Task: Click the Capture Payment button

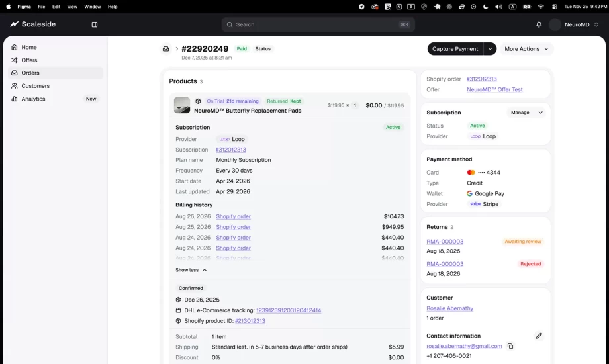Action: (455, 49)
